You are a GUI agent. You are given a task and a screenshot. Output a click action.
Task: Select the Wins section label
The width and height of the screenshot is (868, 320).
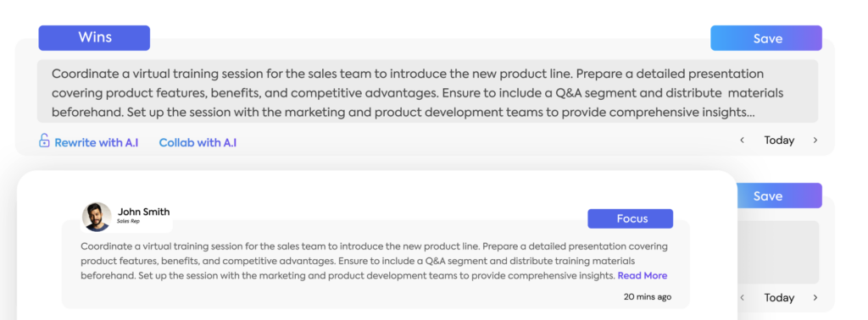click(94, 37)
